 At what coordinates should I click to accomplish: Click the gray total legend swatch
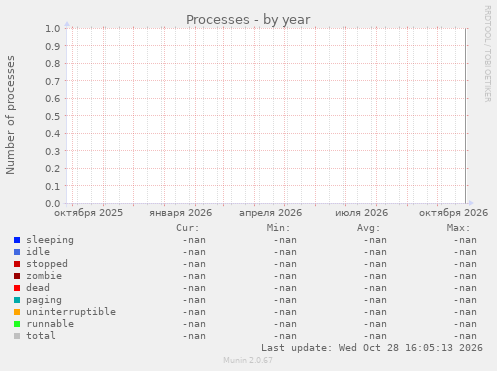17,336
